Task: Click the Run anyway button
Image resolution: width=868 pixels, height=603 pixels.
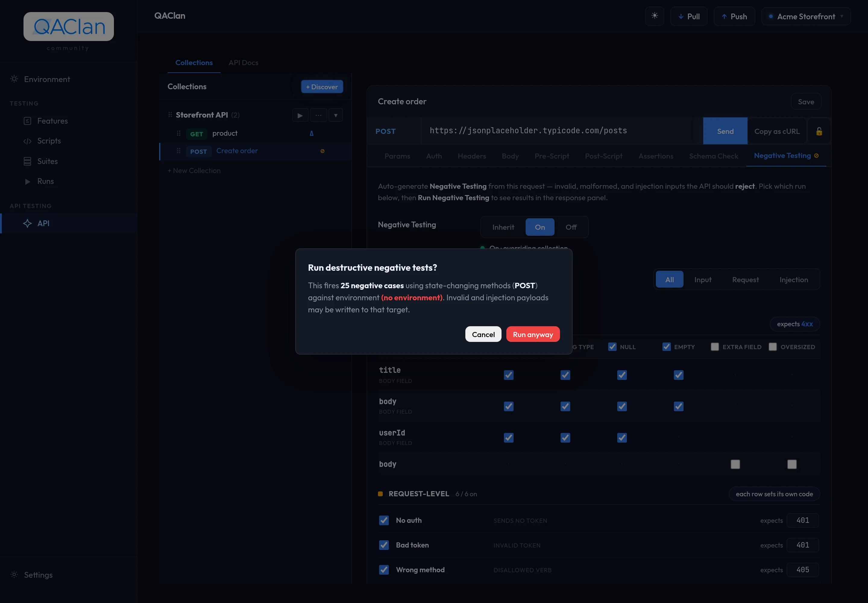Action: tap(533, 334)
